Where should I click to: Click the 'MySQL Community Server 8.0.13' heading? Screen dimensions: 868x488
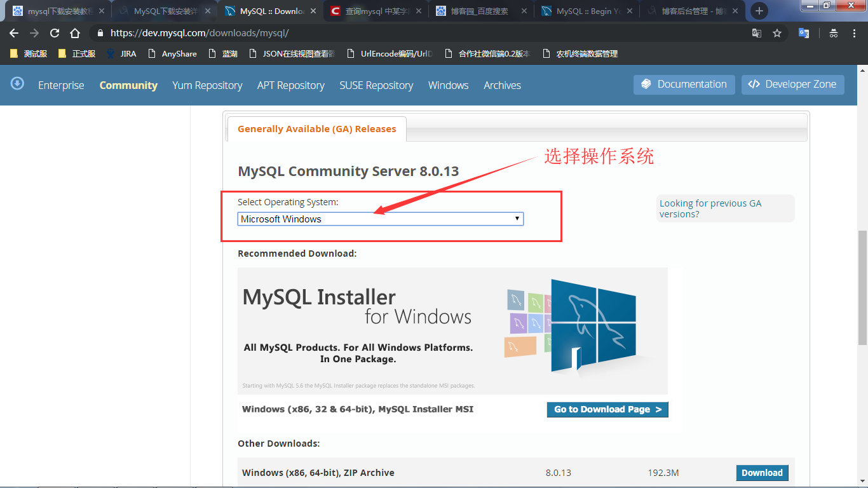pos(348,172)
